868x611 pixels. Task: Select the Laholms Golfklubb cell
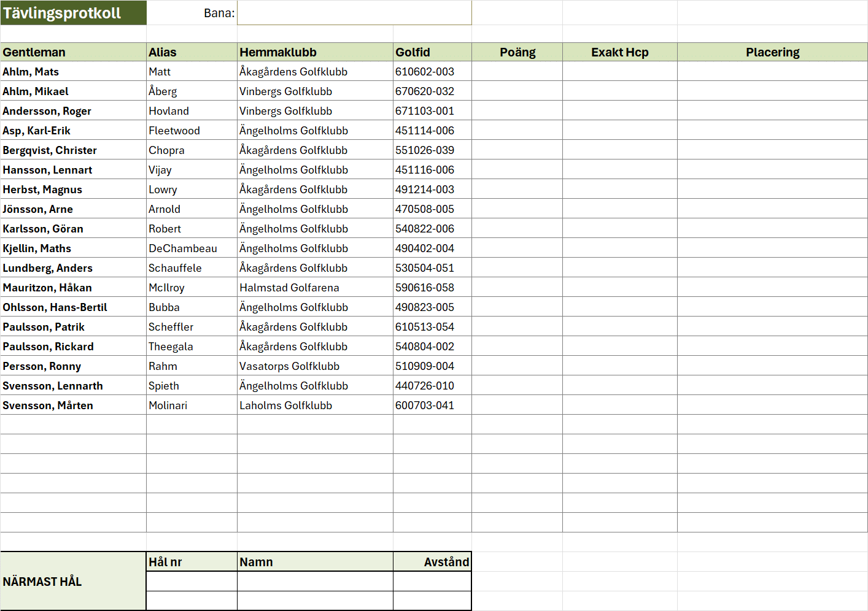[x=315, y=405]
